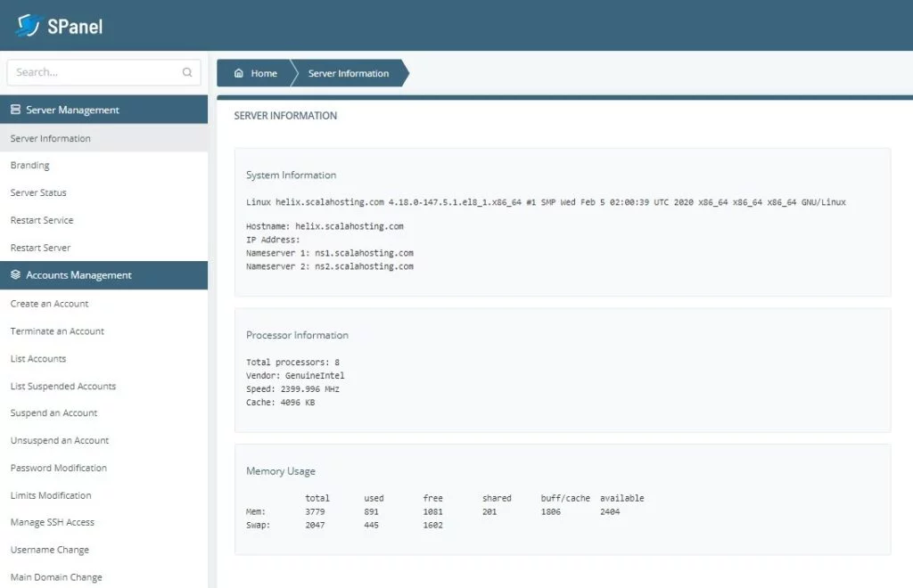The width and height of the screenshot is (913, 588).
Task: Open Restart Service
Action: pyautogui.click(x=39, y=220)
